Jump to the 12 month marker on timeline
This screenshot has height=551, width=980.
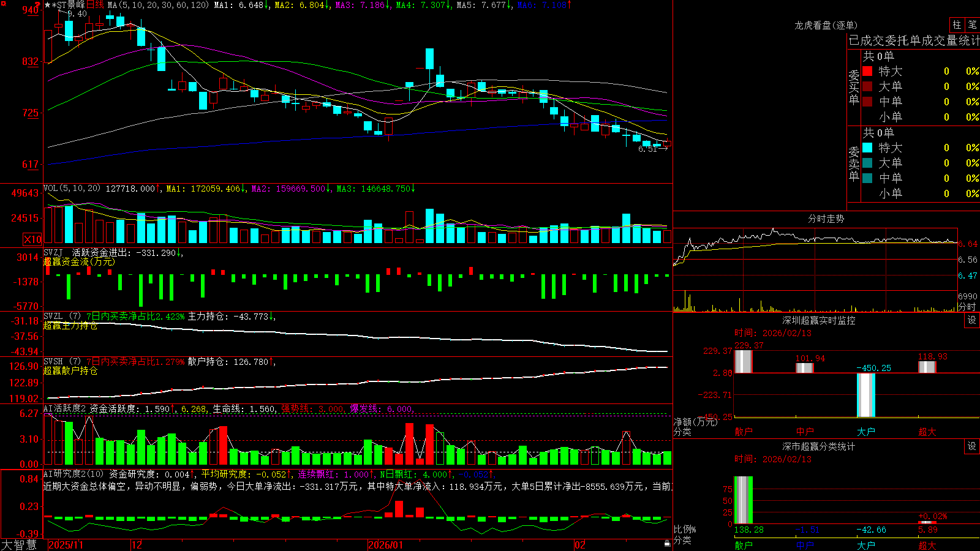coord(137,545)
